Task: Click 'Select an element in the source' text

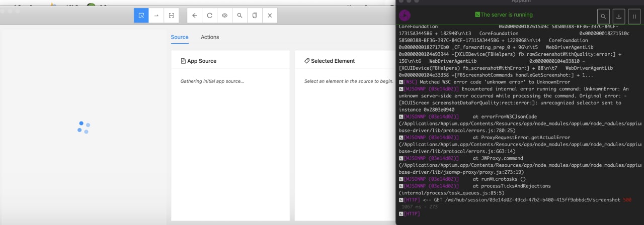Action: pyautogui.click(x=349, y=81)
